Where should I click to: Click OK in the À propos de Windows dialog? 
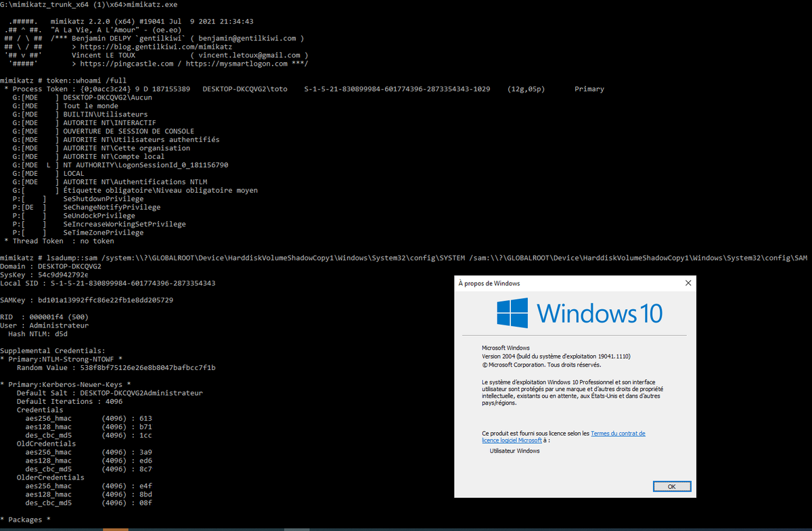672,486
